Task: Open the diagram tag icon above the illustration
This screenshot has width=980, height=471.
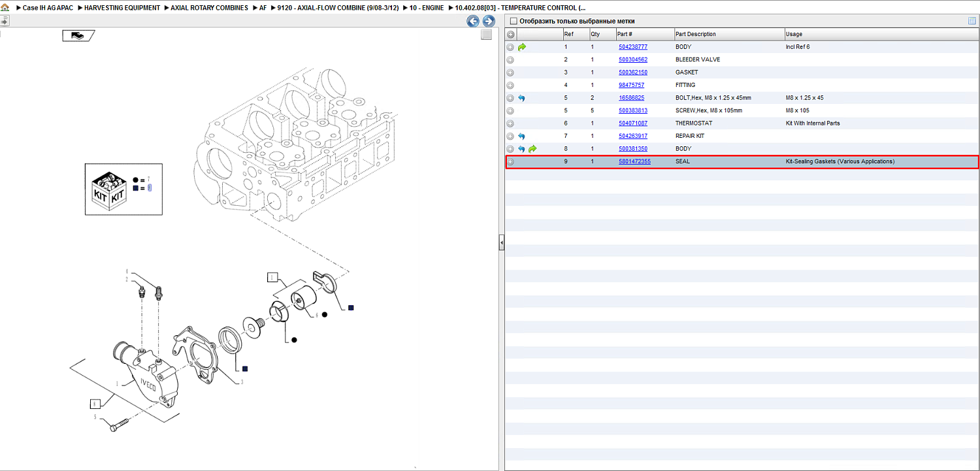Action: (x=78, y=36)
